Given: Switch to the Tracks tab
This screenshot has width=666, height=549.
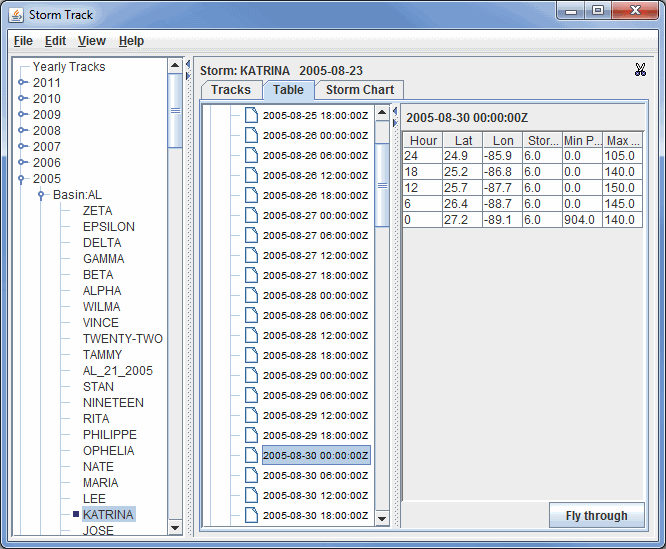Looking at the screenshot, I should (x=231, y=90).
